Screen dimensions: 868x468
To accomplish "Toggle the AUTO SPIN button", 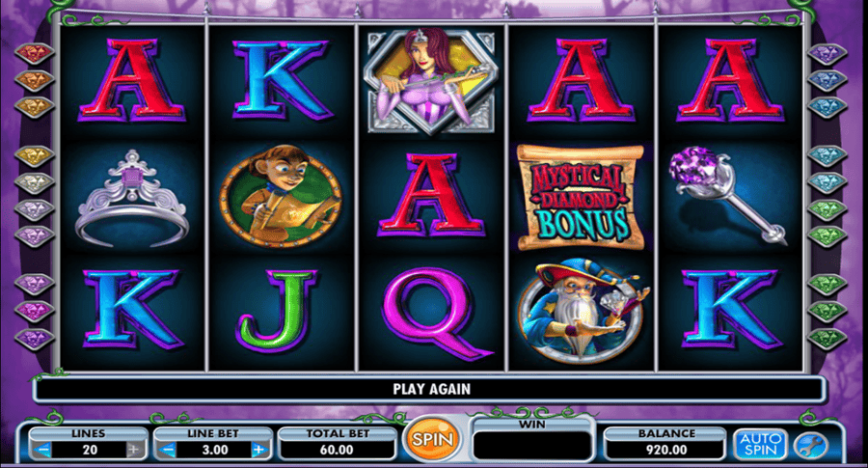I will [x=760, y=444].
